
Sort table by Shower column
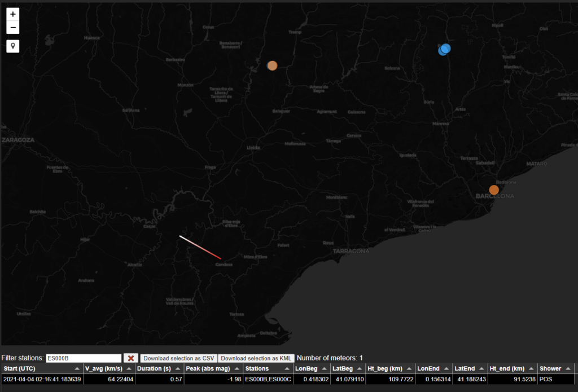coord(555,368)
